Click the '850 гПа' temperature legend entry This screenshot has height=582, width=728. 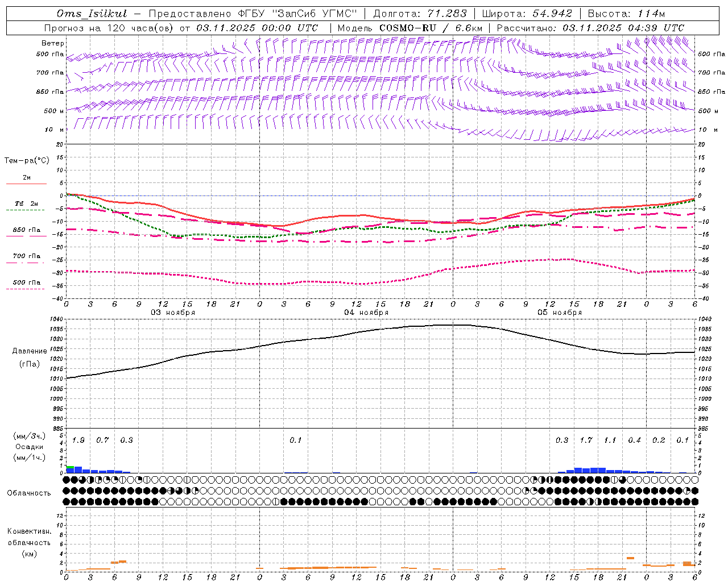point(27,230)
